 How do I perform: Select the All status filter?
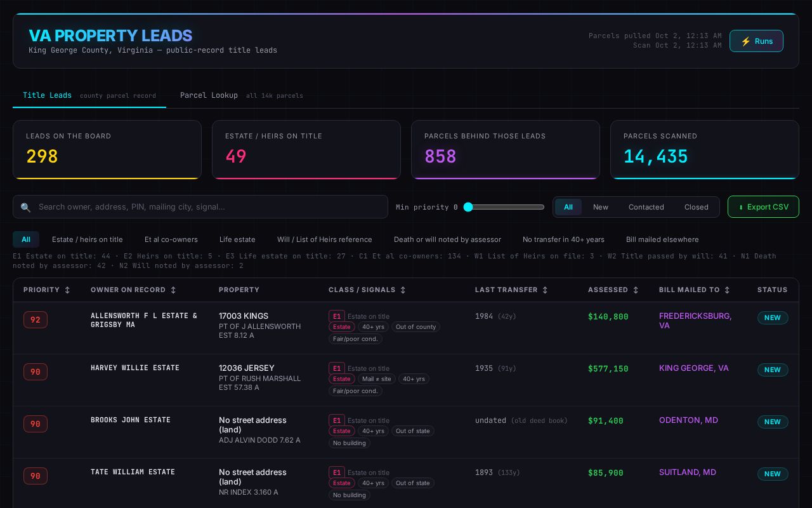point(568,207)
